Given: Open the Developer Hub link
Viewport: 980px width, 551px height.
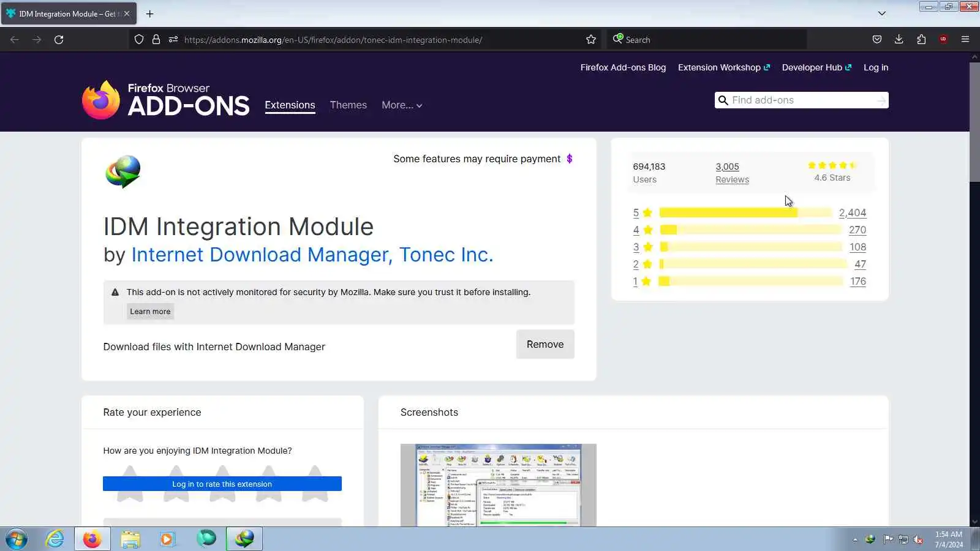Looking at the screenshot, I should tap(816, 67).
